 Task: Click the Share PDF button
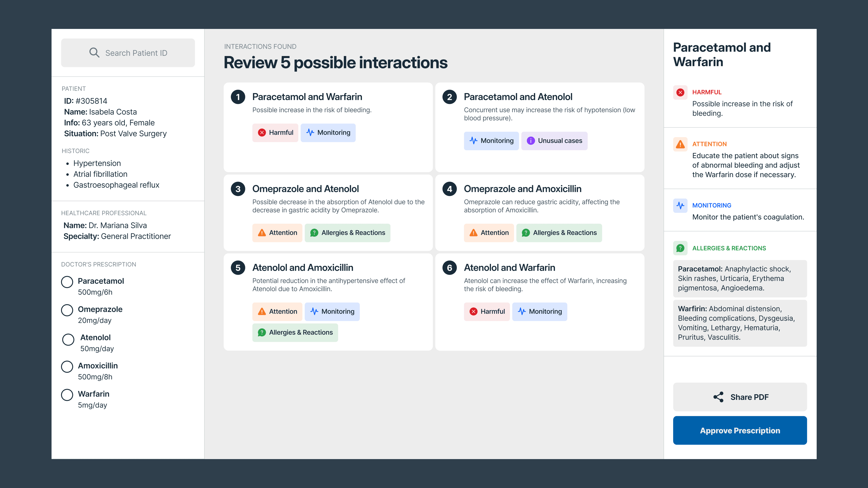pyautogui.click(x=740, y=397)
